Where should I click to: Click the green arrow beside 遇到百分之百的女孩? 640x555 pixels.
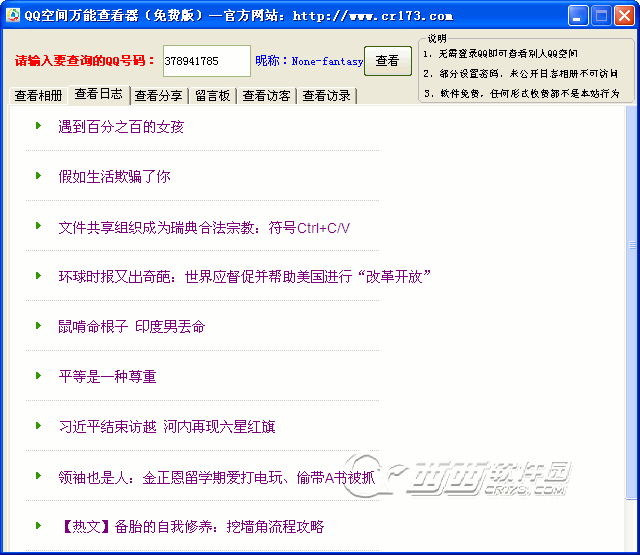(38, 125)
